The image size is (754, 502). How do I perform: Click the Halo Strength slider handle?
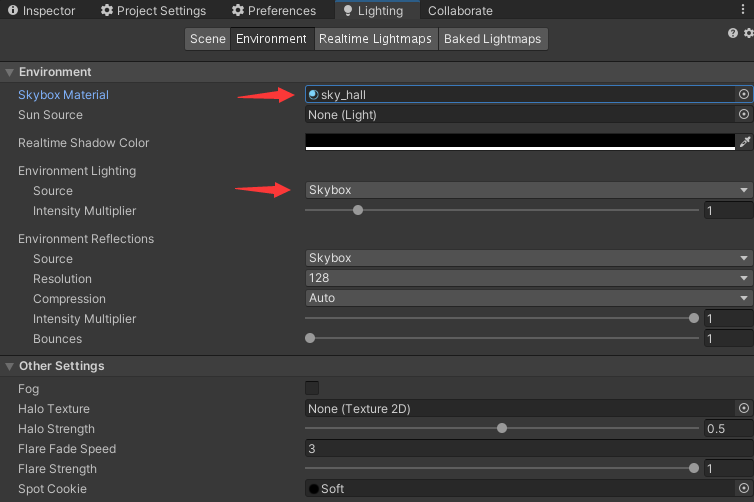coord(502,428)
